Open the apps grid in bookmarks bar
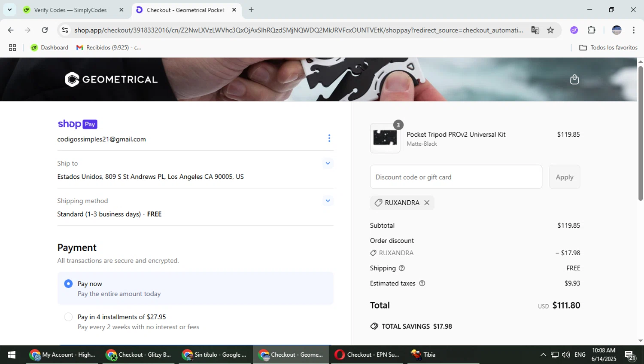The width and height of the screenshot is (644, 364). click(12, 48)
